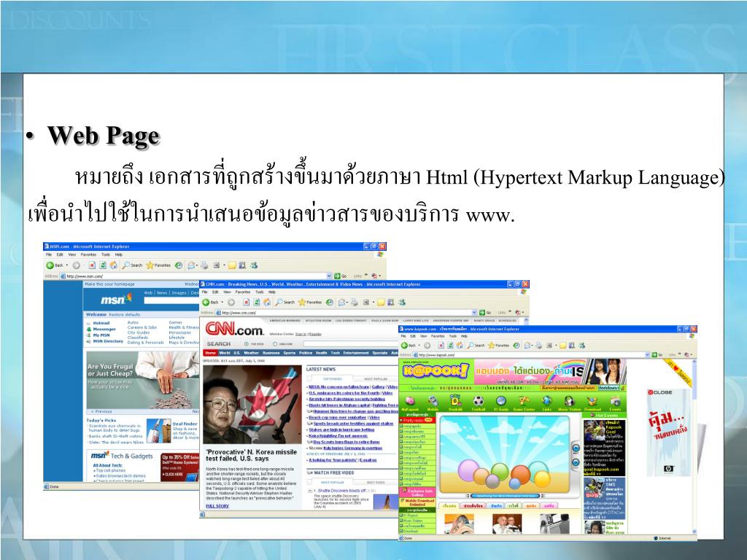Click Download icon on Kapook page

[592, 402]
